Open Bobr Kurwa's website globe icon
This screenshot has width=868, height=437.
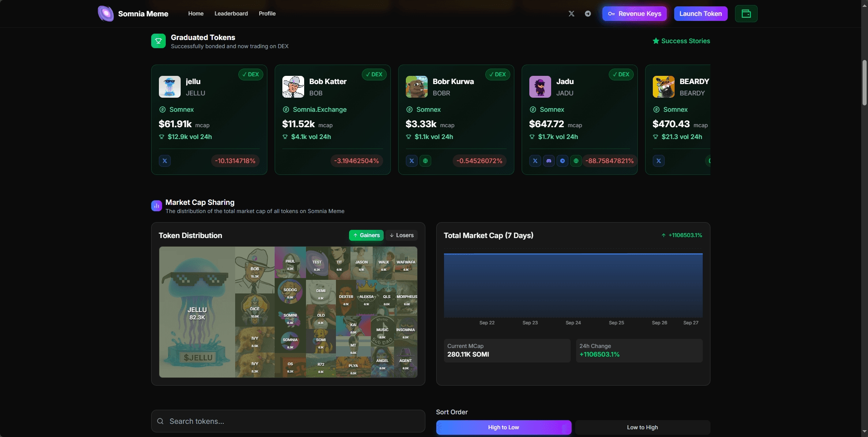tap(425, 161)
